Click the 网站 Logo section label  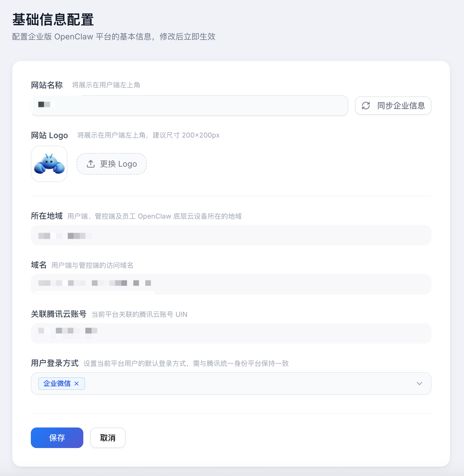click(49, 135)
